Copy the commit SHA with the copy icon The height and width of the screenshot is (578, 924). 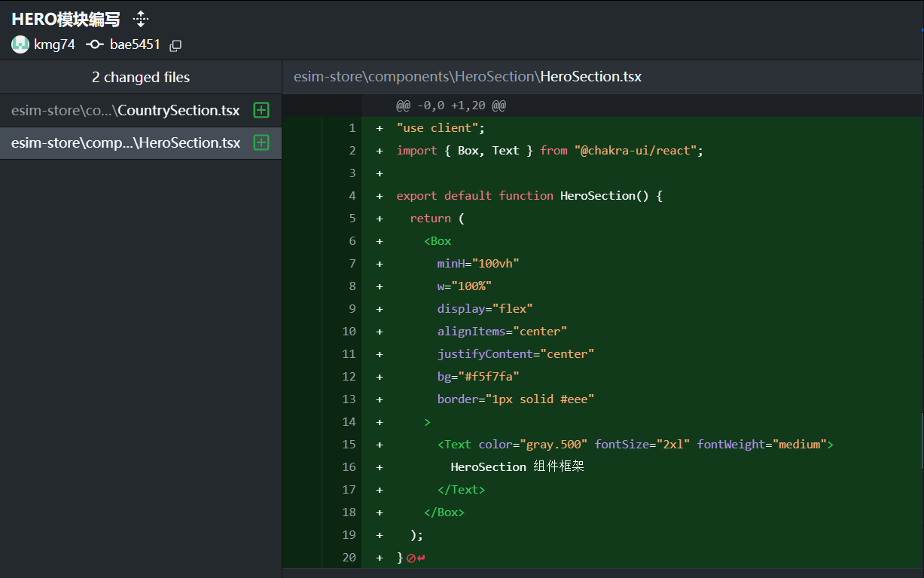(175, 45)
